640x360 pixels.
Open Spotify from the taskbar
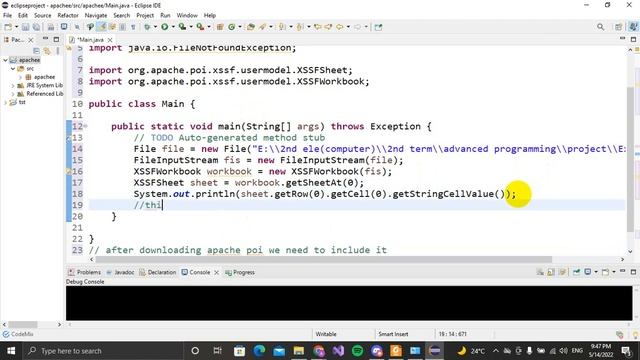(x=358, y=351)
